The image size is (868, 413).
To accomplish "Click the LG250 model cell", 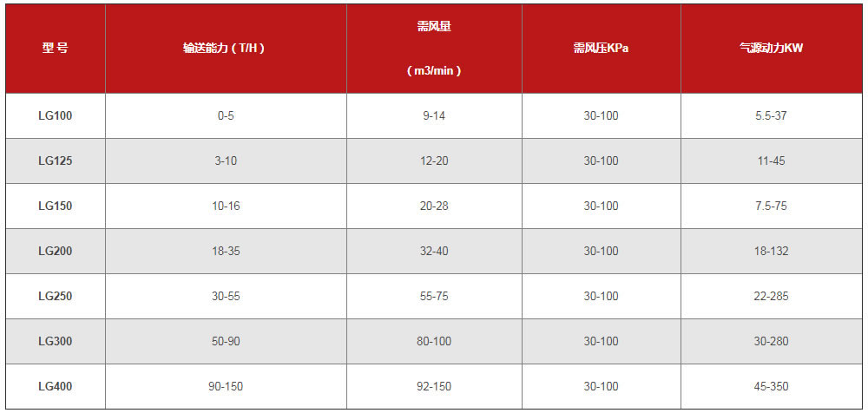I will point(55,296).
